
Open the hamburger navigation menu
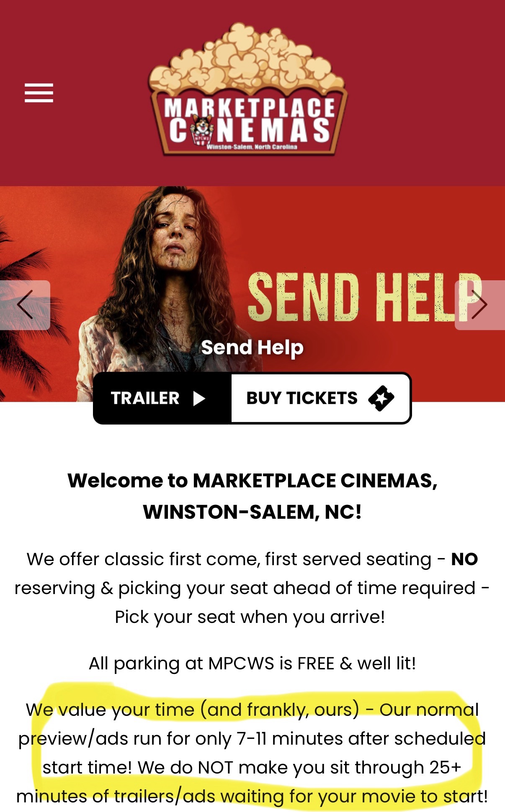tap(39, 92)
